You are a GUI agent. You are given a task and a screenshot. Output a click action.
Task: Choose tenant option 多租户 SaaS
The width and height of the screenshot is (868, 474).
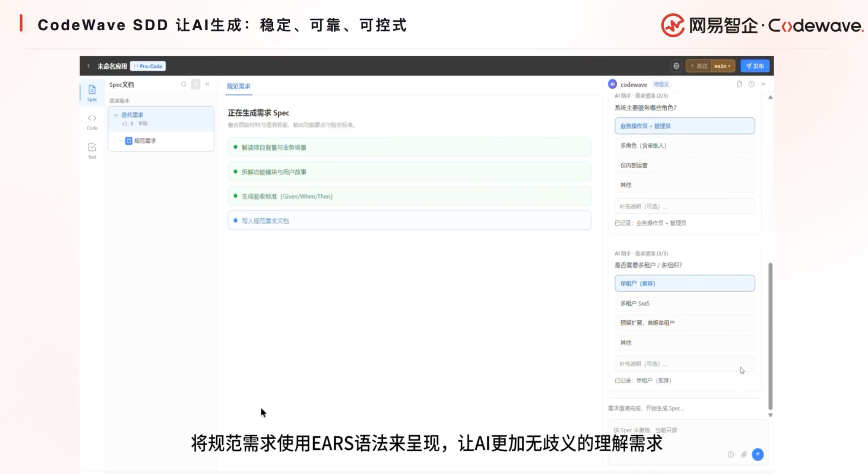click(x=684, y=303)
